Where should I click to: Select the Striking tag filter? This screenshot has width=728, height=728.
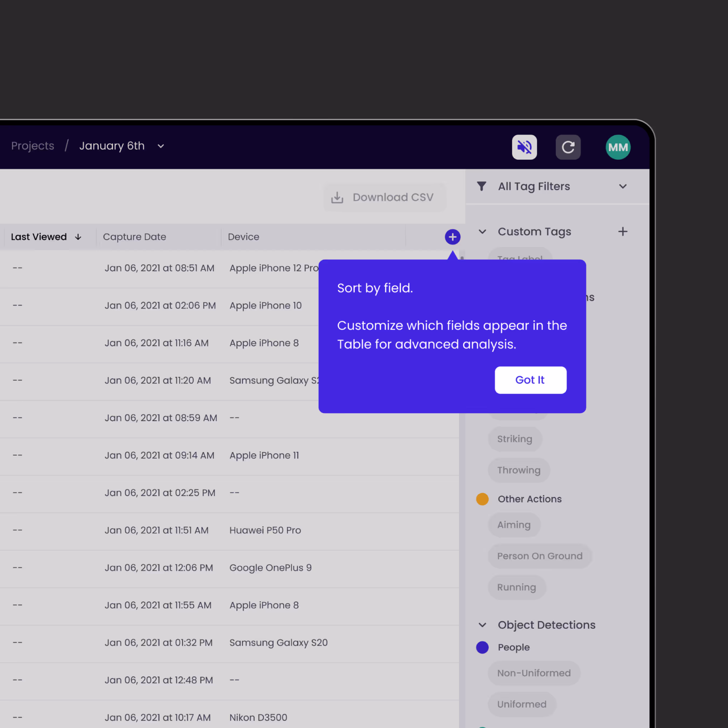point(515,439)
